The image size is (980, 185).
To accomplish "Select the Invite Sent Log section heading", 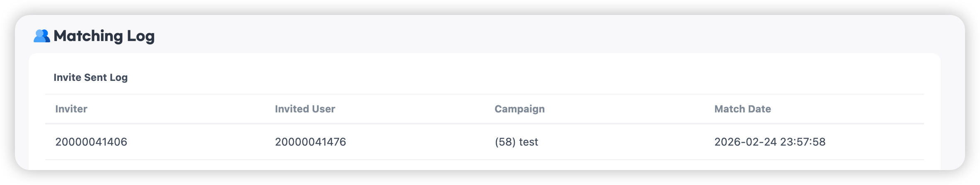I will (90, 78).
